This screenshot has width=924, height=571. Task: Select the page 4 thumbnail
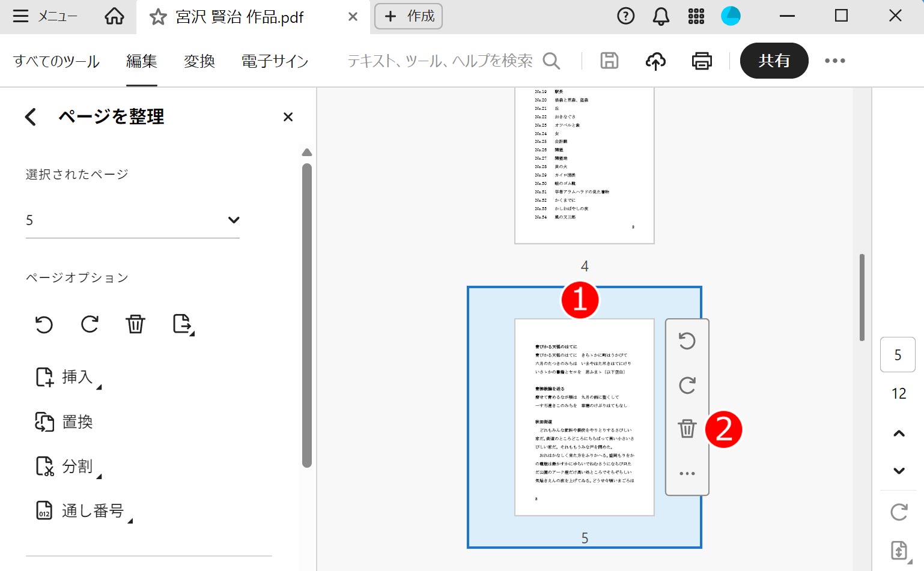click(584, 165)
